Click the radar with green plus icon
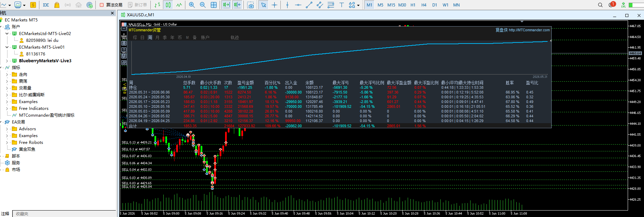644x217 pixels. pyautogui.click(x=90, y=5)
